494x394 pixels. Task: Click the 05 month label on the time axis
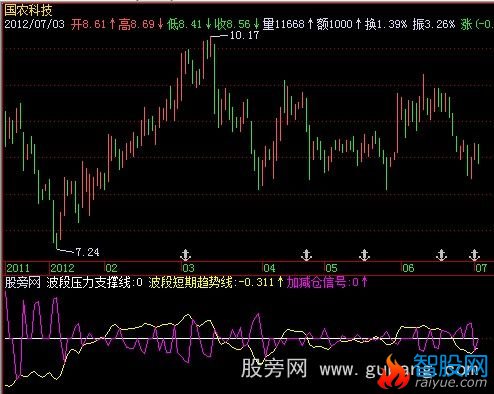331,268
